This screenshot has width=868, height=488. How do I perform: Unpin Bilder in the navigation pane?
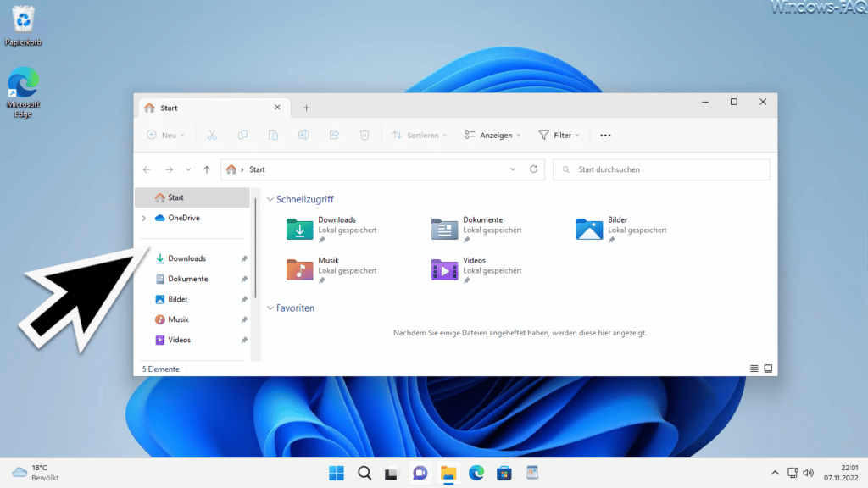coord(244,299)
